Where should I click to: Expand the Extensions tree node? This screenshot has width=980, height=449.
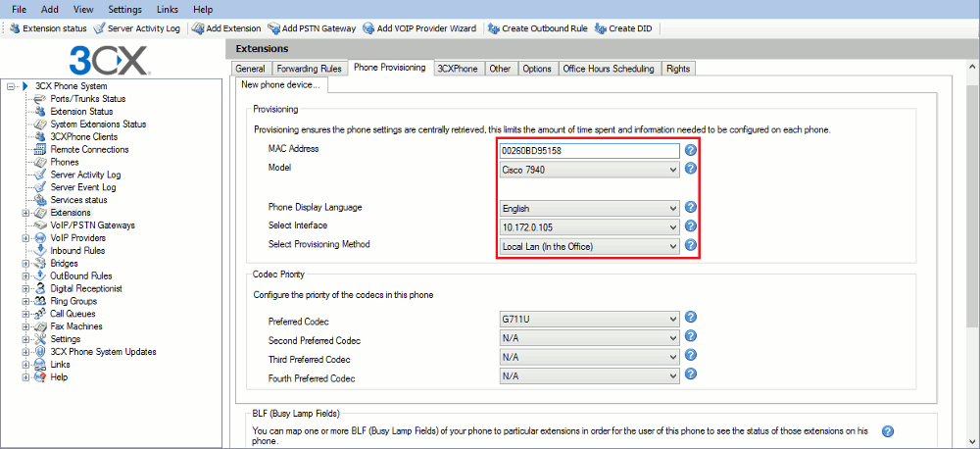click(x=25, y=213)
